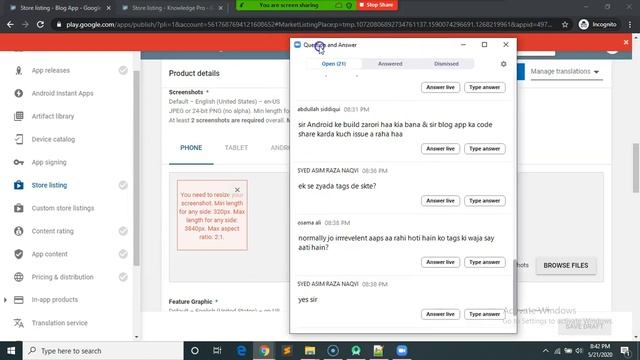Open notification center in taskbar

pyautogui.click(x=625, y=351)
